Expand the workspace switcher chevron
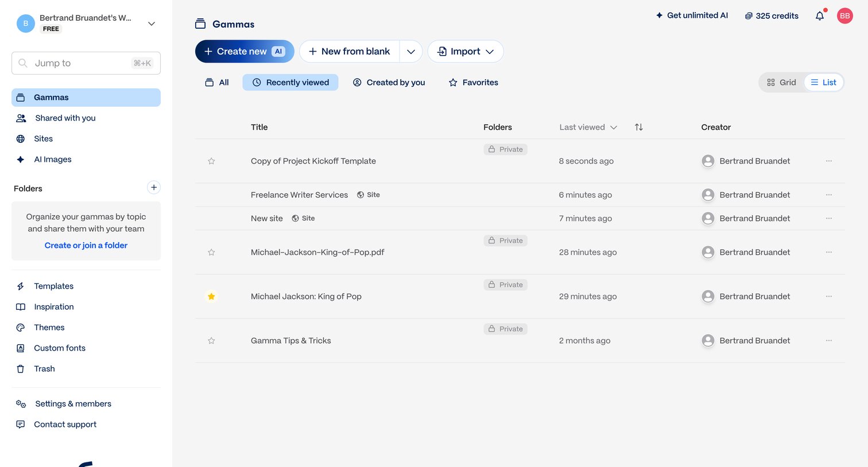 pyautogui.click(x=152, y=24)
